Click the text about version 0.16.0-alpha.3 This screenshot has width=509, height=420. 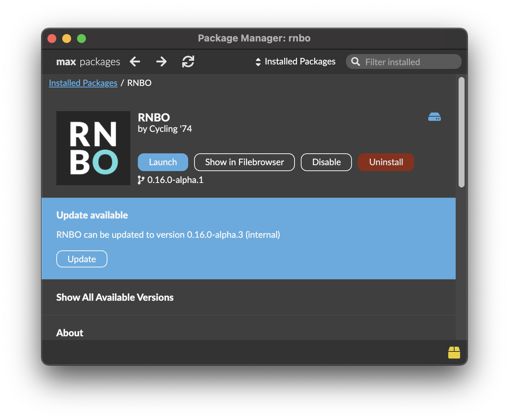168,235
